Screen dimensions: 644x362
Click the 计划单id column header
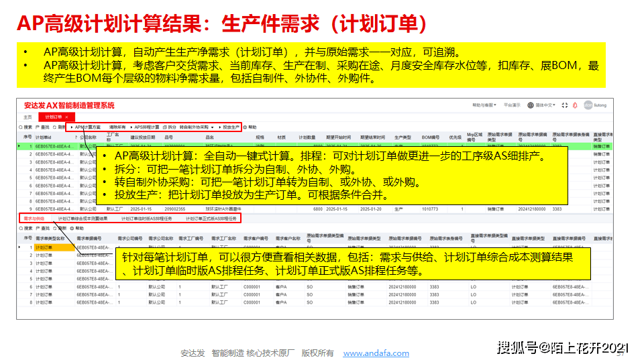pos(43,137)
